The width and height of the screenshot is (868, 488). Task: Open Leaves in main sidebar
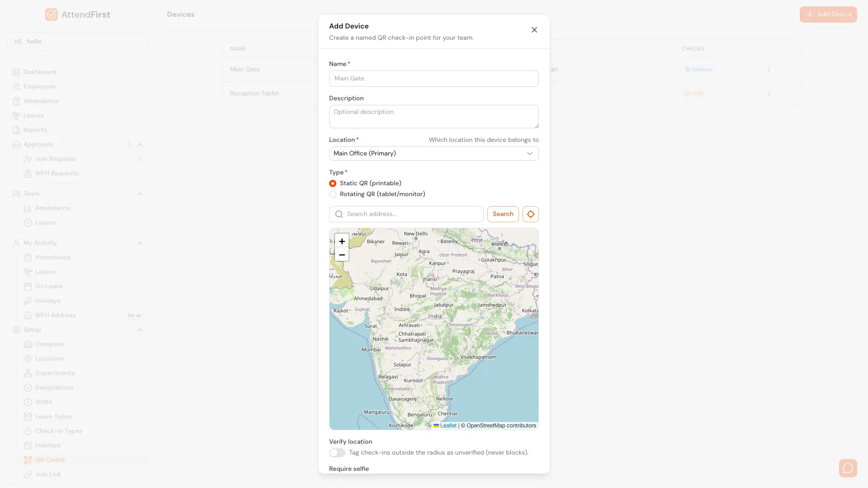point(33,116)
